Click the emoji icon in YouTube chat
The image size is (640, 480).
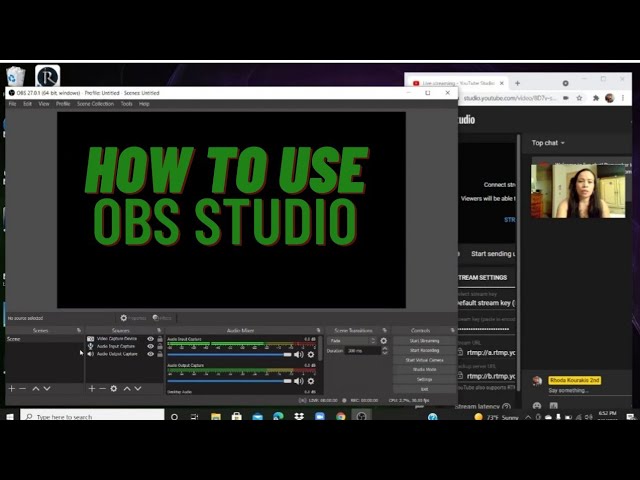(x=537, y=405)
